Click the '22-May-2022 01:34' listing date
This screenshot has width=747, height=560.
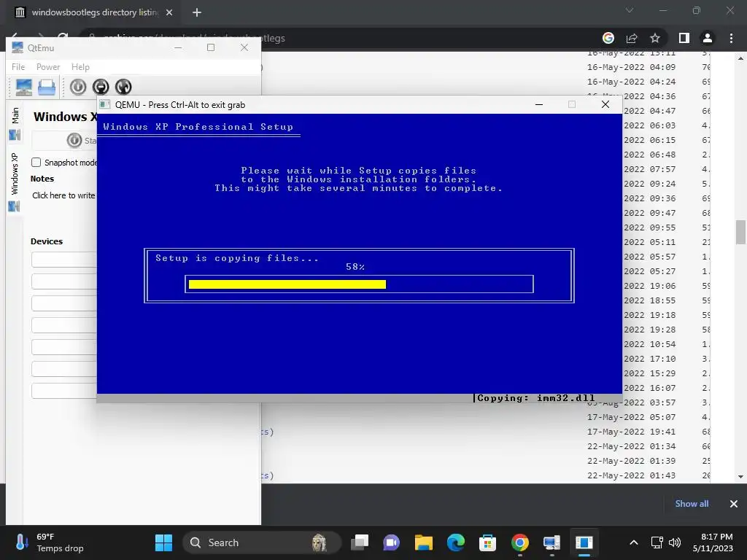(631, 447)
